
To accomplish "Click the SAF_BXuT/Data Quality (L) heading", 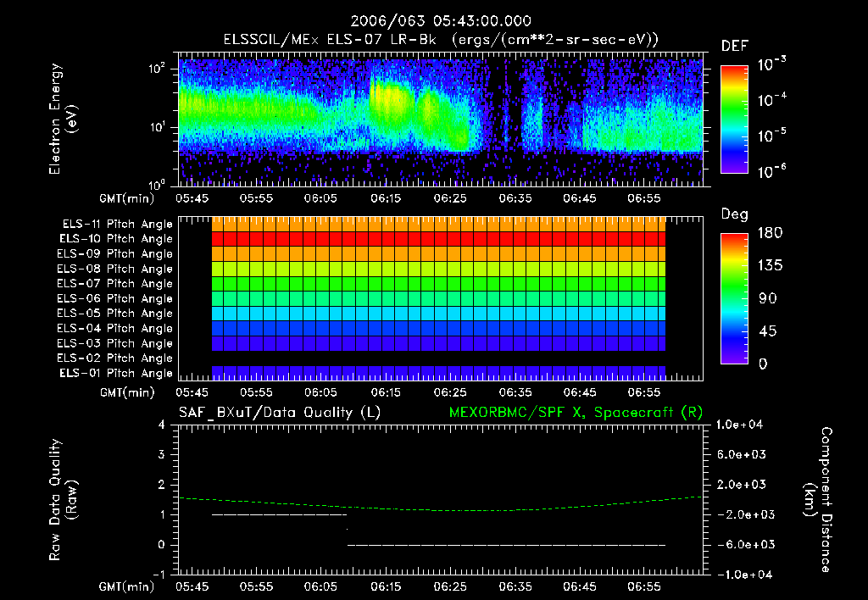I will pos(279,412).
